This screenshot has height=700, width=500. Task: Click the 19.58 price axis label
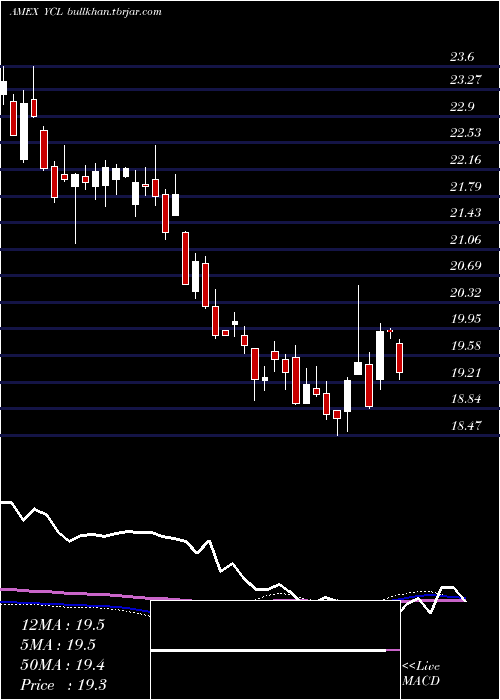(466, 346)
